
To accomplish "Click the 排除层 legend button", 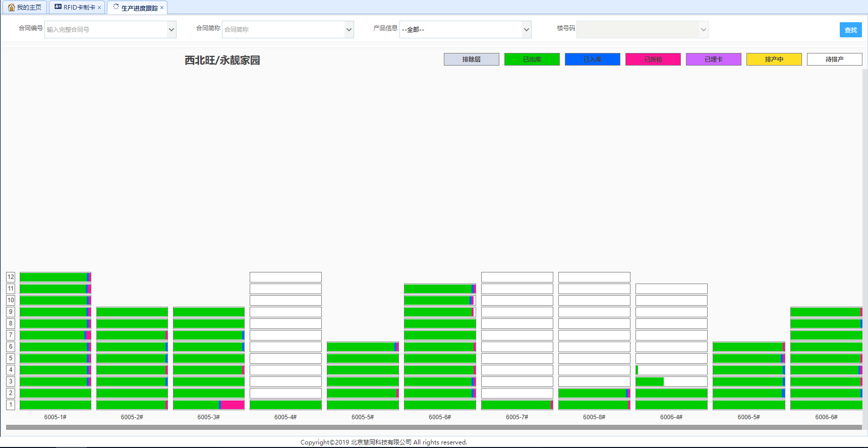I will [471, 60].
